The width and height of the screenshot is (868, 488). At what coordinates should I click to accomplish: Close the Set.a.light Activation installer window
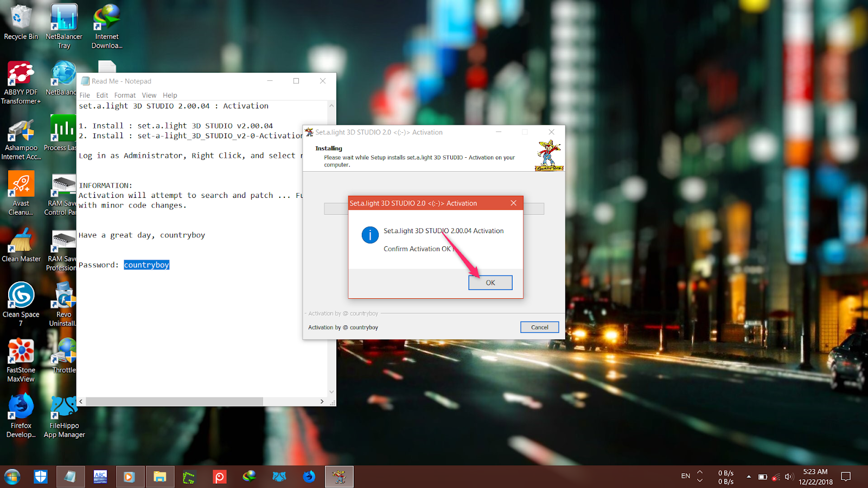[552, 132]
